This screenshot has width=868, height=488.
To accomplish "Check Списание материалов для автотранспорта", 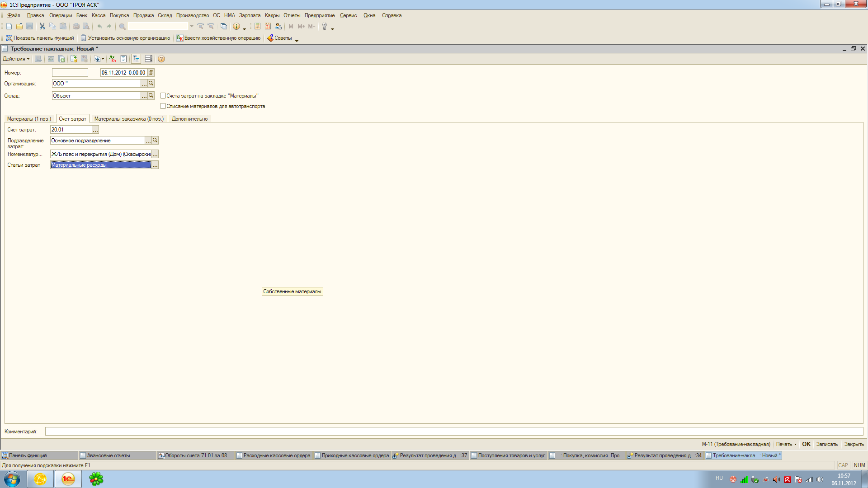I will (163, 106).
